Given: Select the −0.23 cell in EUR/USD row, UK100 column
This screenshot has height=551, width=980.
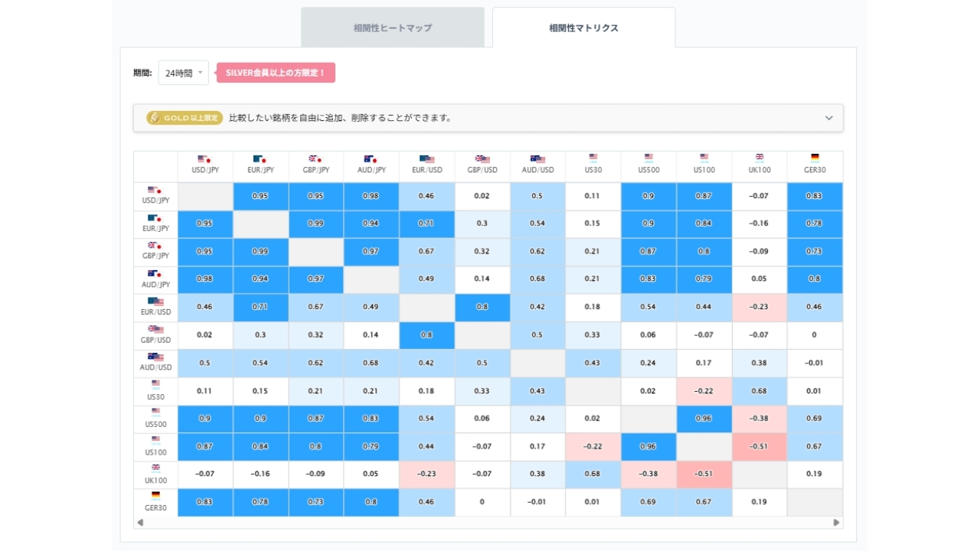Looking at the screenshot, I should [759, 307].
